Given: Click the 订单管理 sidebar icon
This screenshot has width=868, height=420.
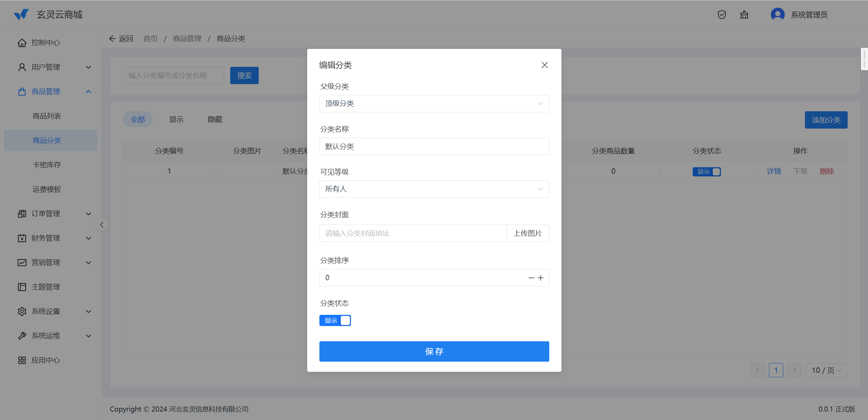Looking at the screenshot, I should [22, 214].
